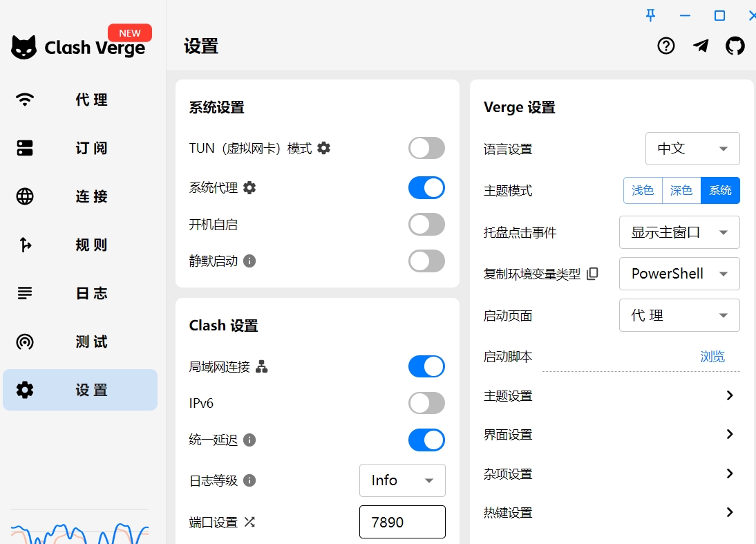Switch theme mode to 深色
756x544 pixels.
click(681, 190)
